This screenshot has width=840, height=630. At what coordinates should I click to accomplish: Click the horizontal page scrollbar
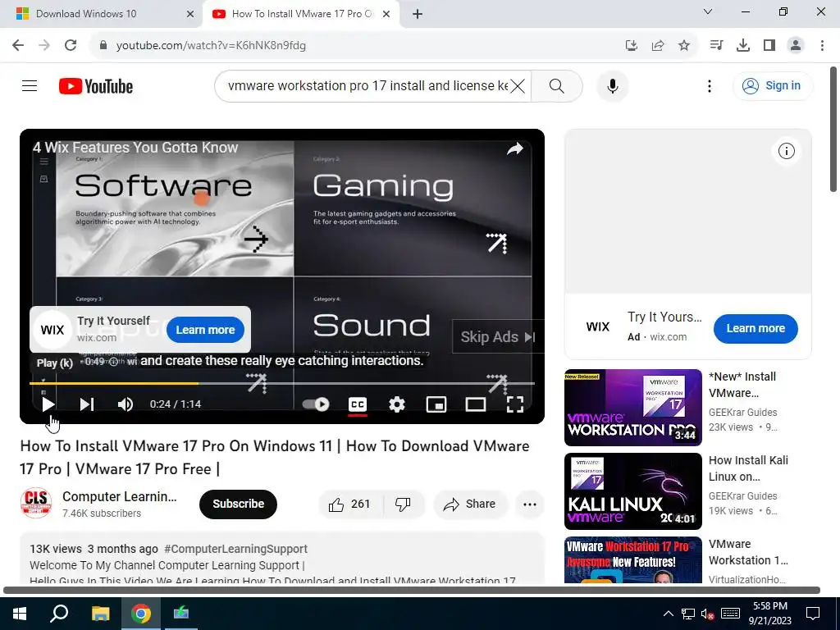coord(412,591)
